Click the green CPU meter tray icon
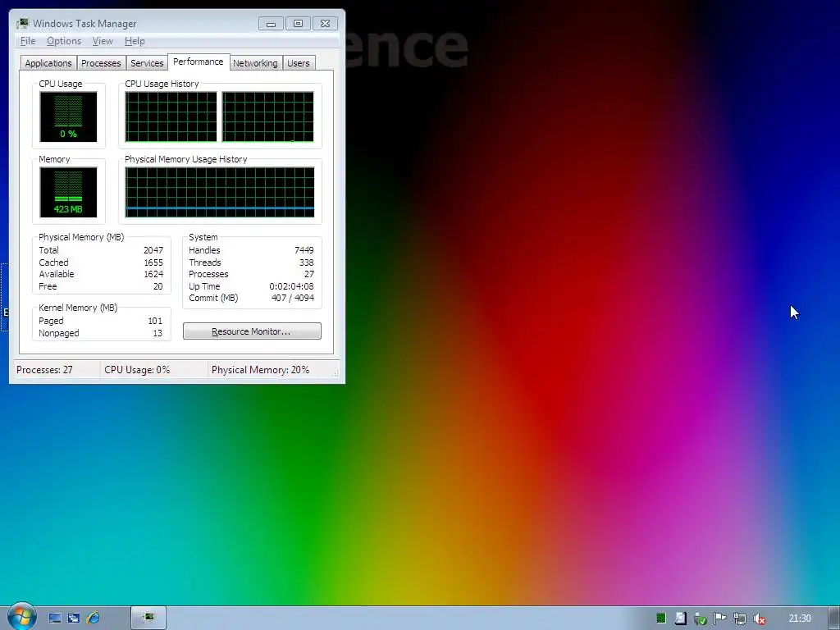The image size is (840, 630). pyautogui.click(x=661, y=619)
